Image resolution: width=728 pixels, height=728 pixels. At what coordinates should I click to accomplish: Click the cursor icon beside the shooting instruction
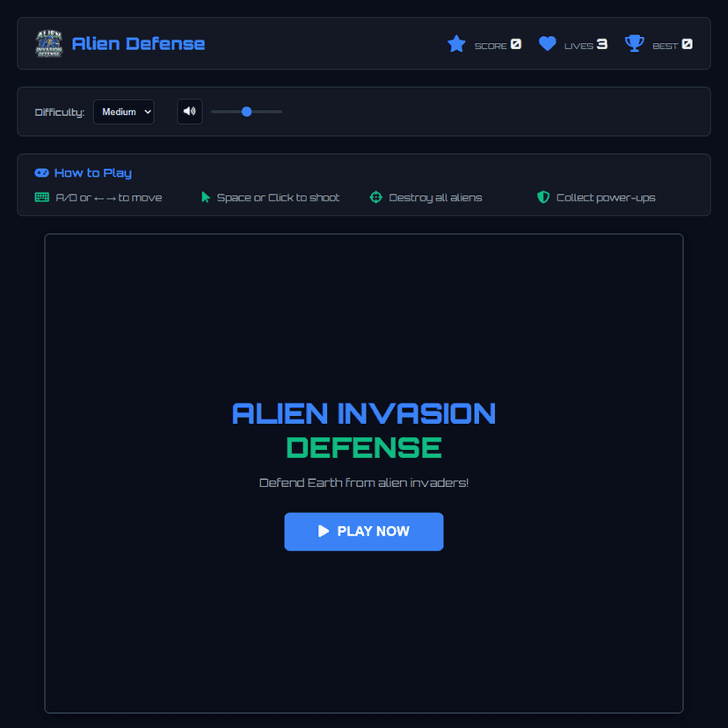[204, 197]
